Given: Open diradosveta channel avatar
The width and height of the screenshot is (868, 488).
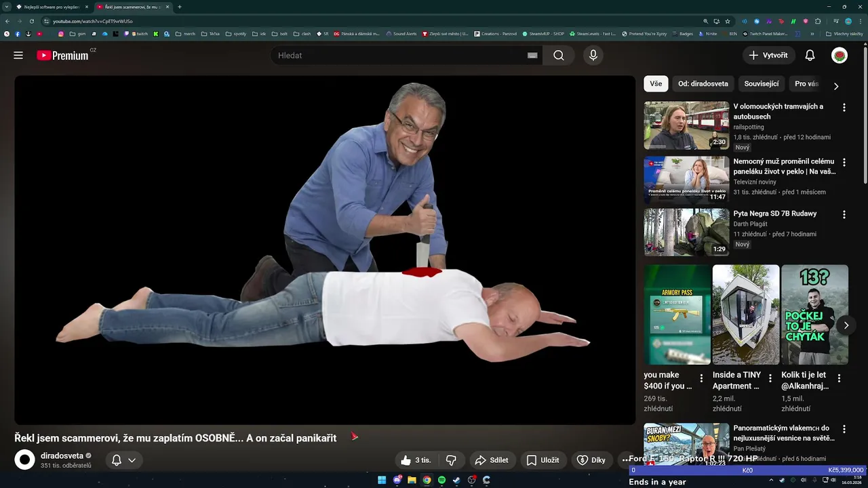Looking at the screenshot, I should pyautogui.click(x=25, y=460).
